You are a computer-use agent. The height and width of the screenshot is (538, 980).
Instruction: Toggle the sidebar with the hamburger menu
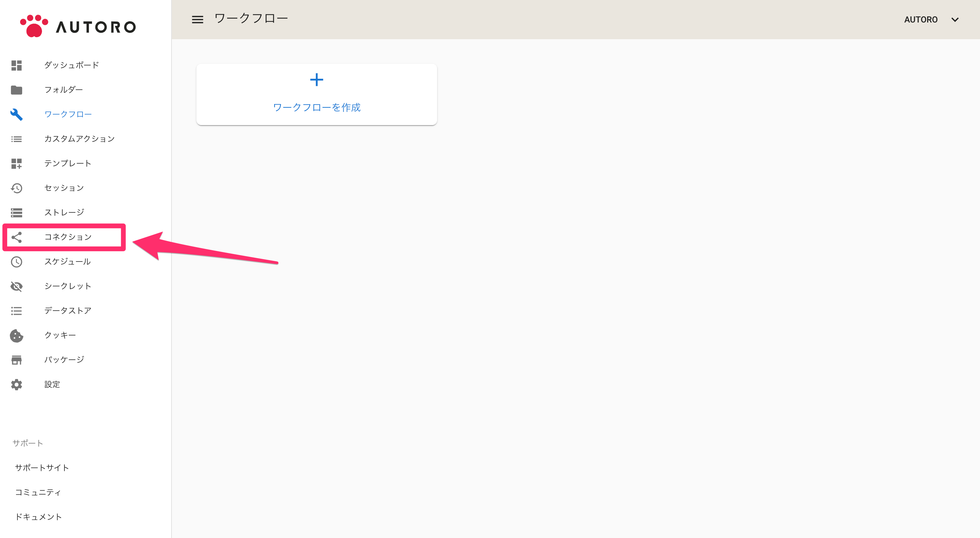(x=197, y=19)
